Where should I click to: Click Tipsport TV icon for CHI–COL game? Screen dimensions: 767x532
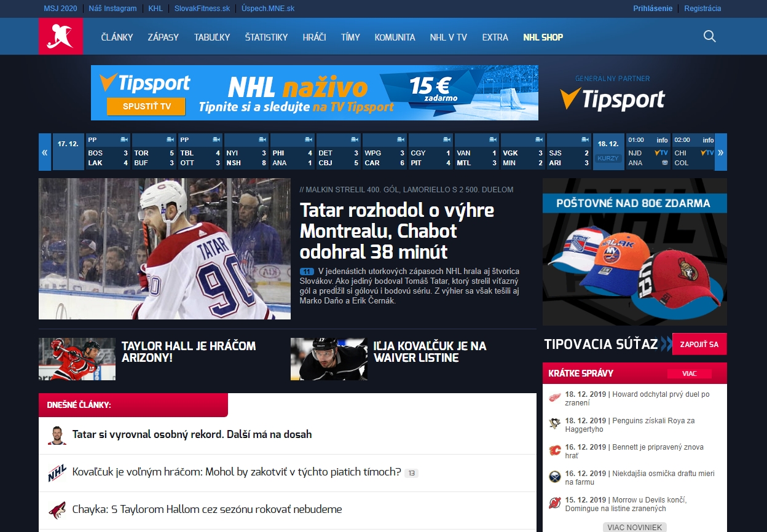pyautogui.click(x=707, y=152)
